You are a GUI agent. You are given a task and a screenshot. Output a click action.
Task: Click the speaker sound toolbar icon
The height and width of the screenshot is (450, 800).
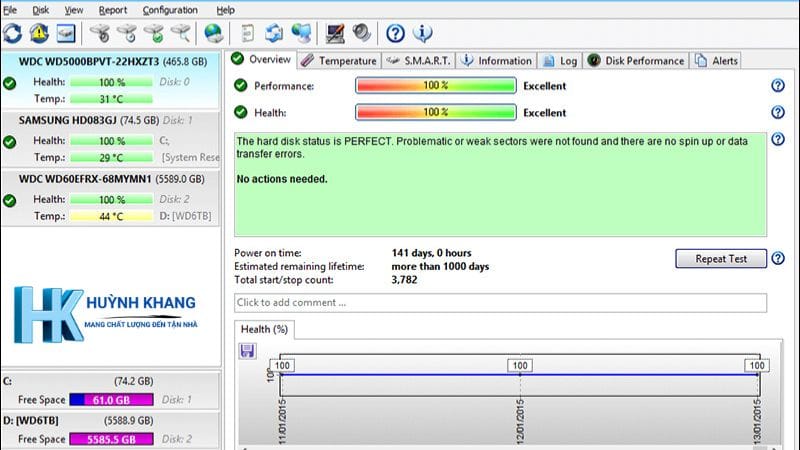[x=362, y=34]
